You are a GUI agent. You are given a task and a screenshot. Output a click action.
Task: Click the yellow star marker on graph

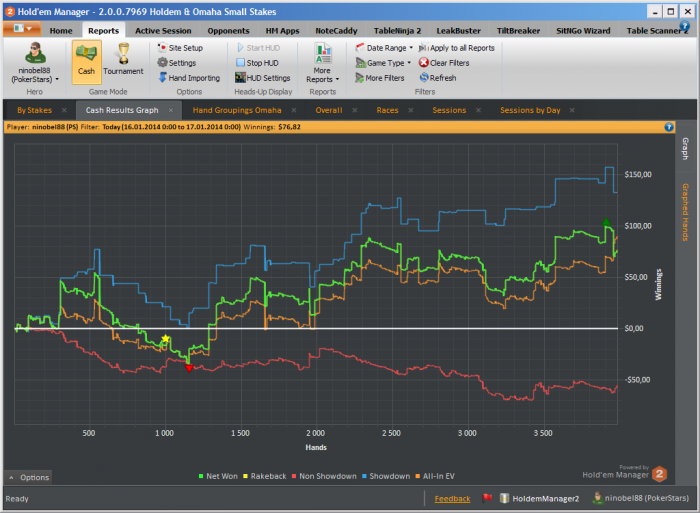[166, 338]
